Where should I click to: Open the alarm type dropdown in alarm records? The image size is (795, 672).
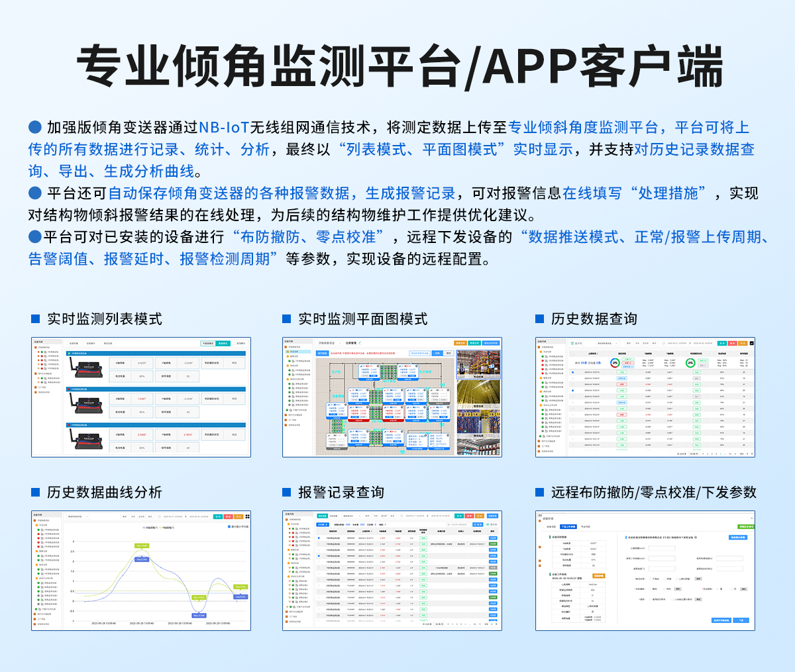click(x=351, y=516)
